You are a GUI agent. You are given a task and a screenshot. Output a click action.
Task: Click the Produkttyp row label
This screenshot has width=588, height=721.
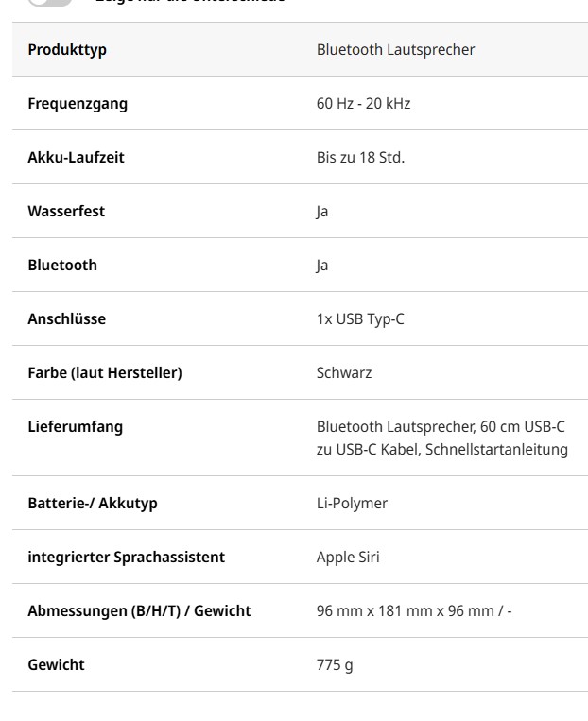point(67,50)
